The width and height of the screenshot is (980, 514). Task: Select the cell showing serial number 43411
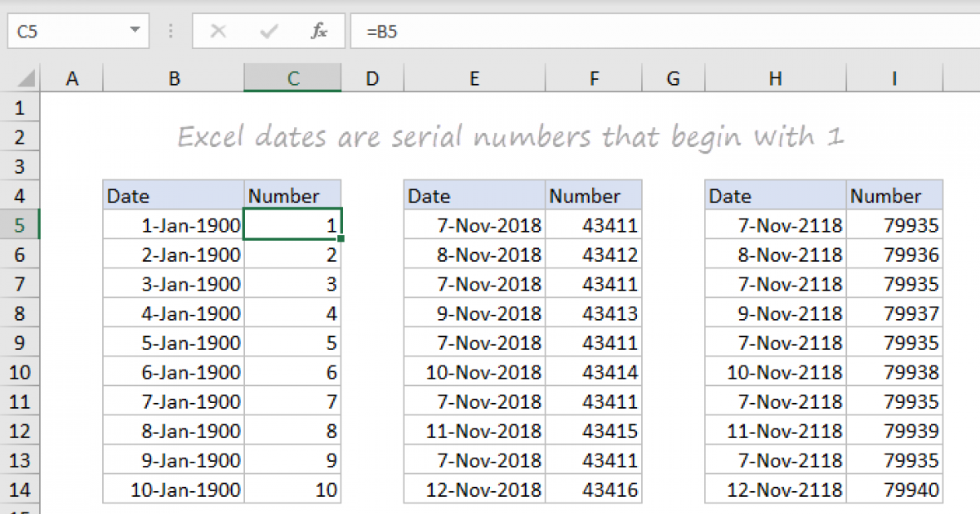[594, 224]
